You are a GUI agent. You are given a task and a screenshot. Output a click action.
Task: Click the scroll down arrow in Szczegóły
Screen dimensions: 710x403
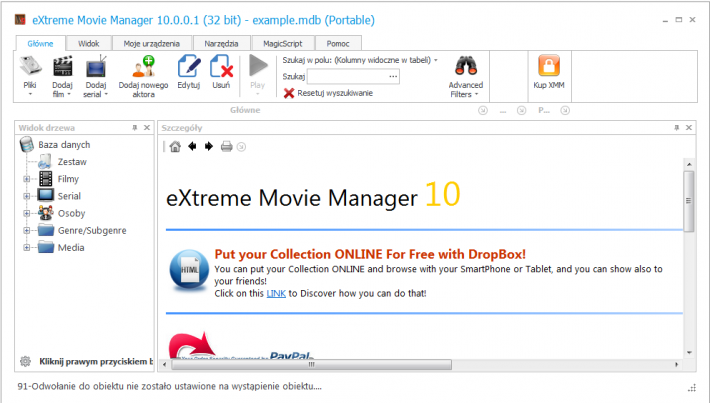tap(689, 352)
